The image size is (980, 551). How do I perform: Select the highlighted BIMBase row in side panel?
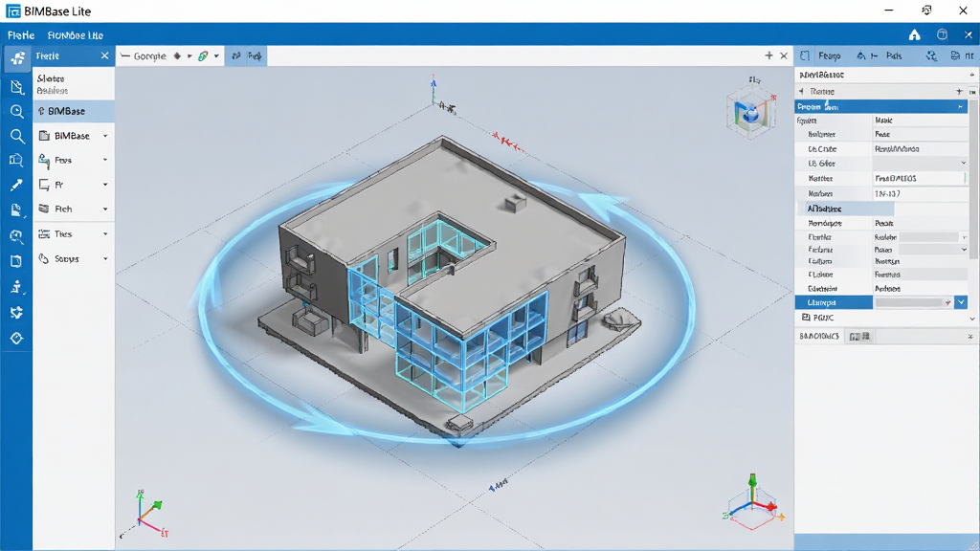coord(74,111)
